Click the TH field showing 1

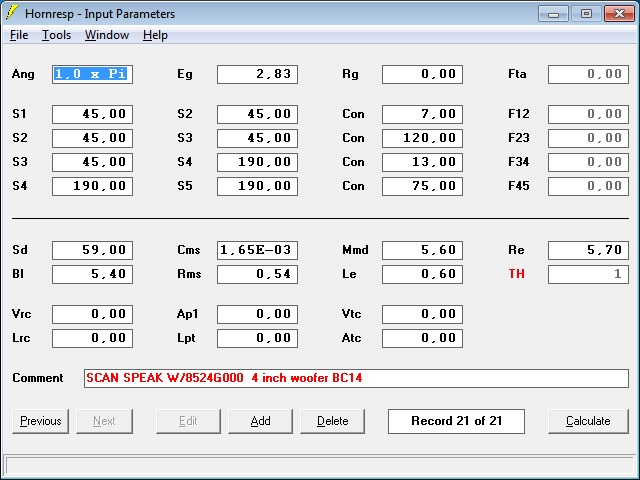pos(588,274)
